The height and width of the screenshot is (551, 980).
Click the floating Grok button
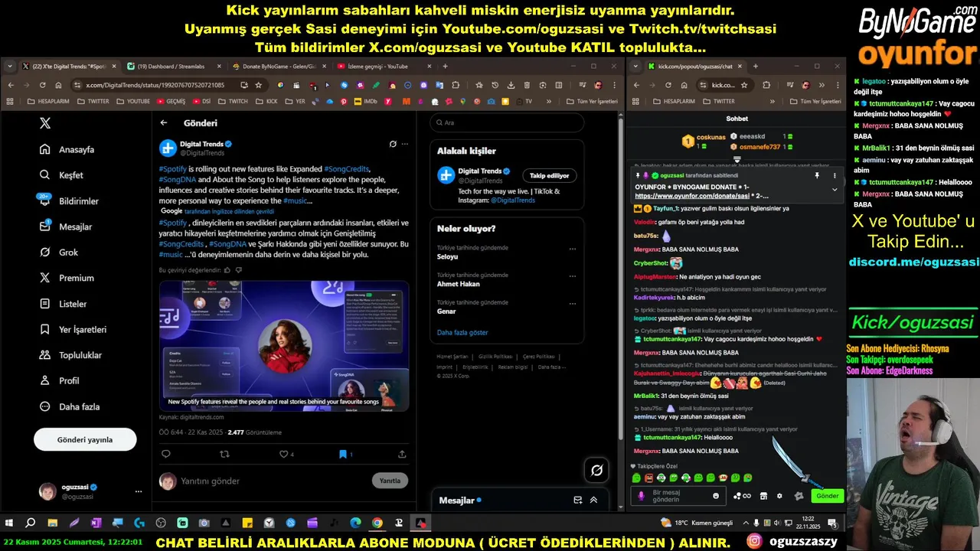click(x=596, y=470)
